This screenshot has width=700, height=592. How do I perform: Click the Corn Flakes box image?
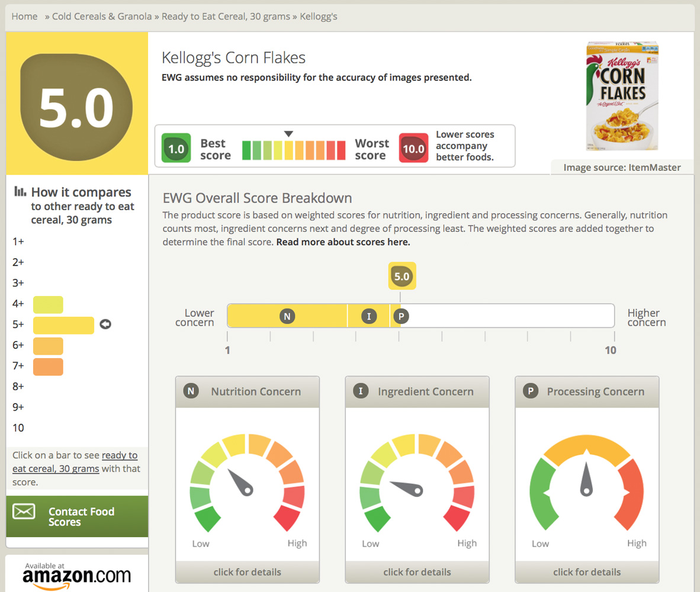[x=622, y=96]
